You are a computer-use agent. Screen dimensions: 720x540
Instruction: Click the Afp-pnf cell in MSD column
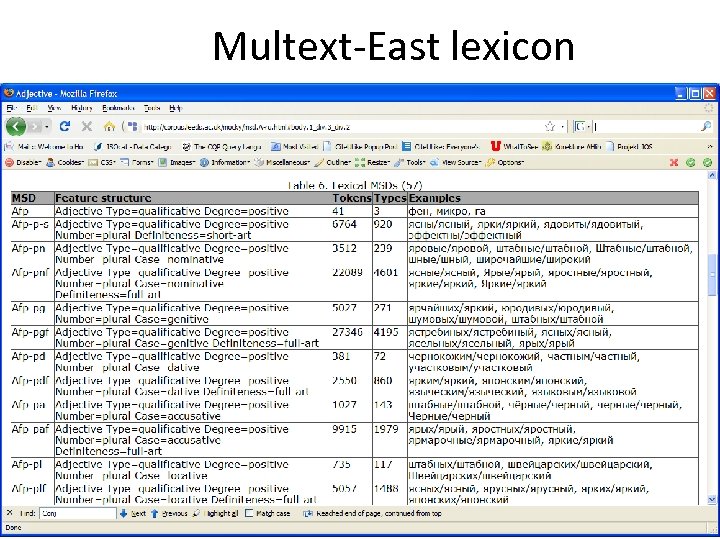[x=30, y=272]
